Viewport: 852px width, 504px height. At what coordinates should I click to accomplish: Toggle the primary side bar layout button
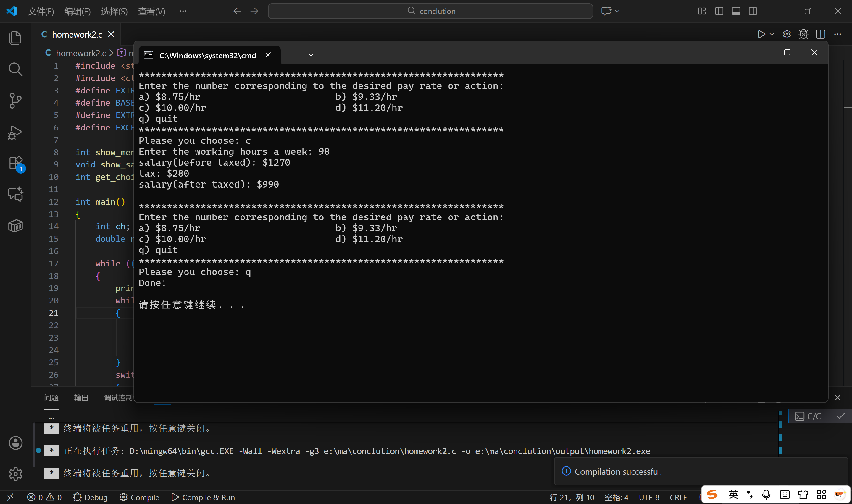coord(719,11)
